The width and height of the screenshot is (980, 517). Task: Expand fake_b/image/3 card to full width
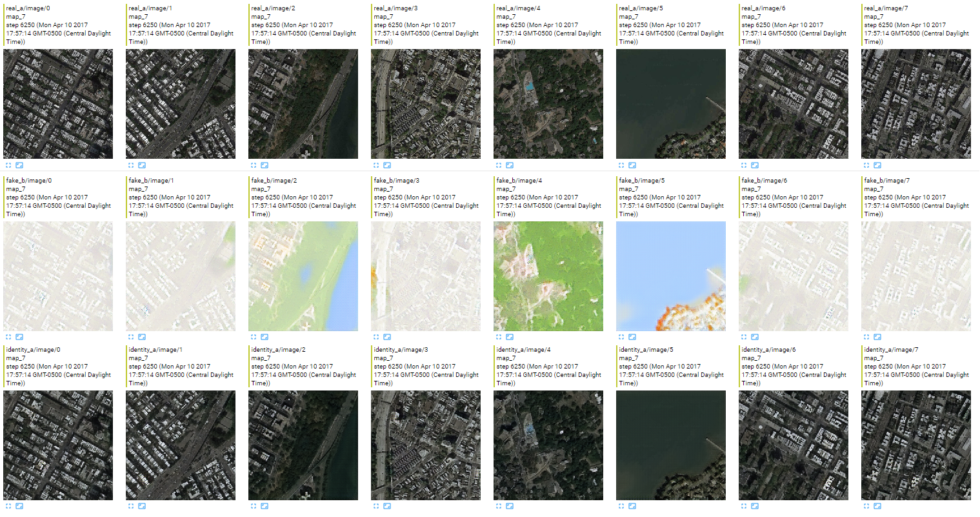point(376,337)
